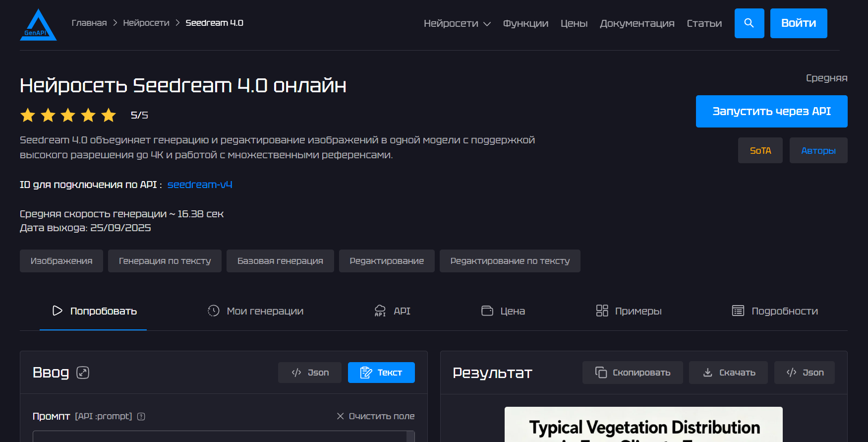Click the Средняя label at top right
The width and height of the screenshot is (868, 442).
pyautogui.click(x=826, y=78)
